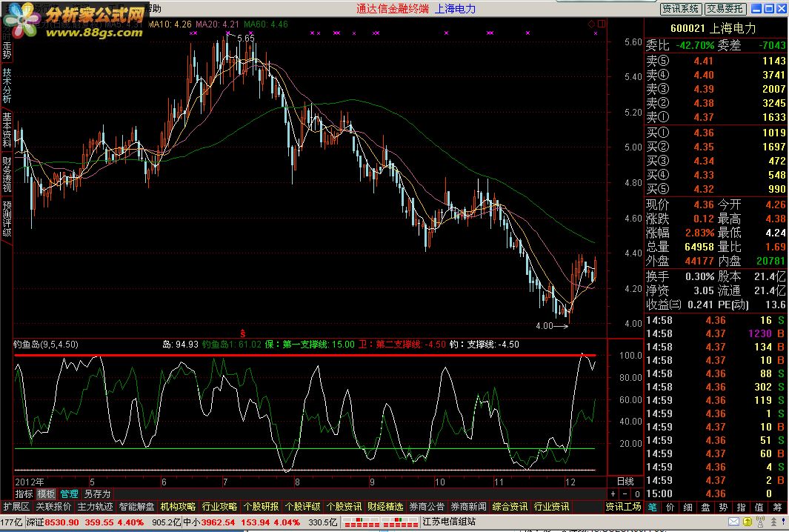Screen dimensions: 789x532
Task: Open the 基本资料 side tab
Action: [7, 130]
